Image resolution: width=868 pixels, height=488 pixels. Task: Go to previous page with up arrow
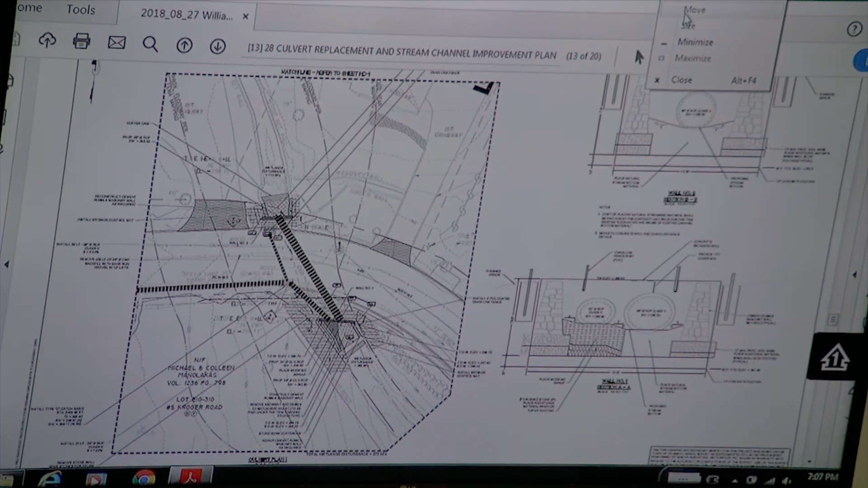click(184, 45)
